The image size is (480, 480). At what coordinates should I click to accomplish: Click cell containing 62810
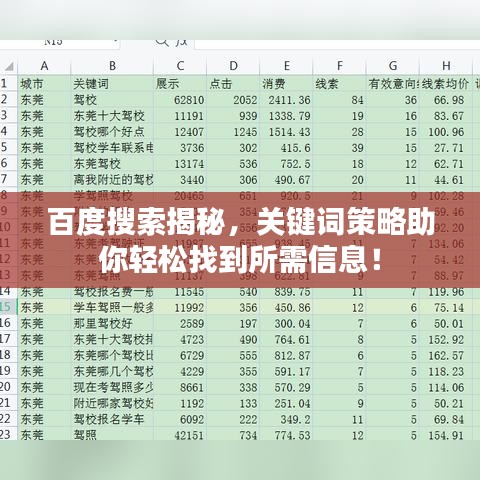(180, 100)
